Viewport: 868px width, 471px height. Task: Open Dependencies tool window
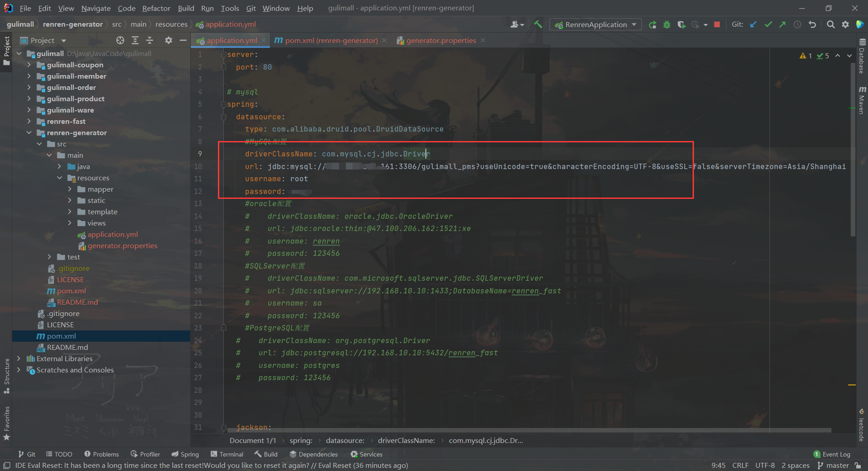click(313, 454)
